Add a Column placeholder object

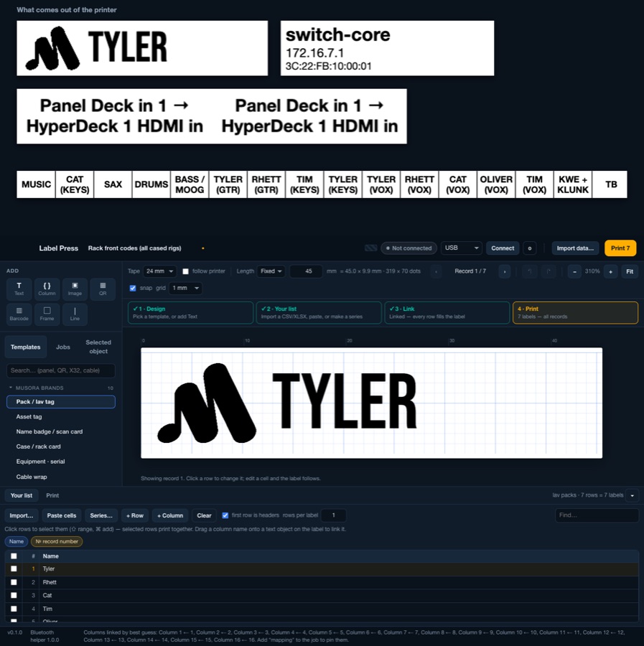point(47,289)
